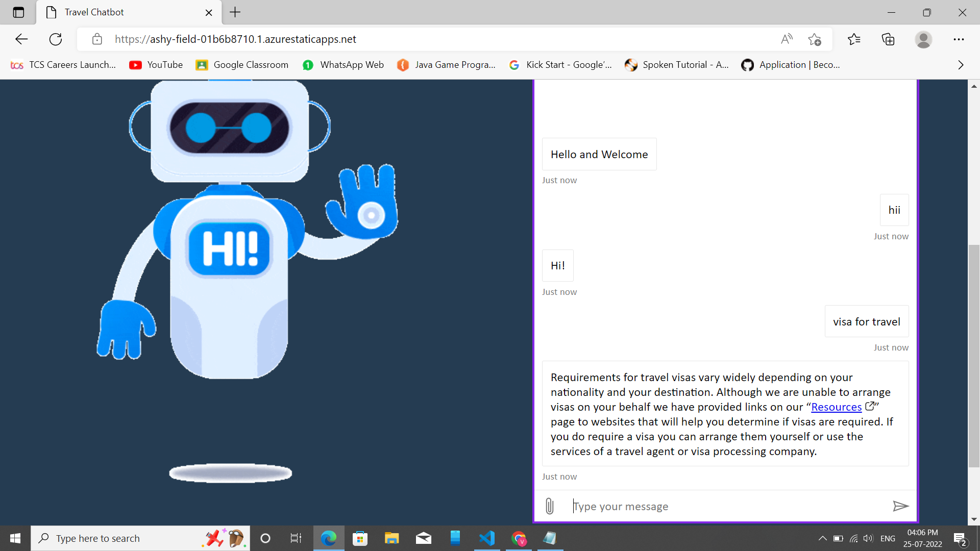
Task: Click the browser refresh icon
Action: click(x=56, y=39)
